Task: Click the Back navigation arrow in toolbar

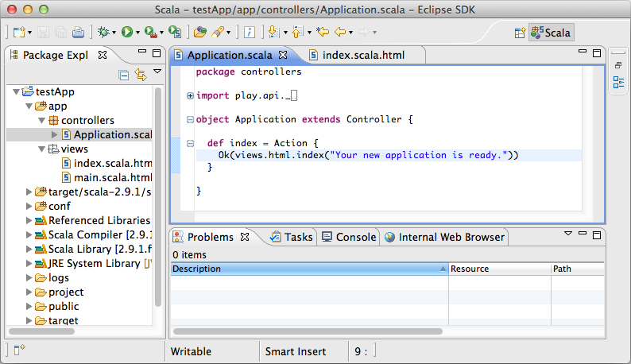Action: [x=340, y=33]
